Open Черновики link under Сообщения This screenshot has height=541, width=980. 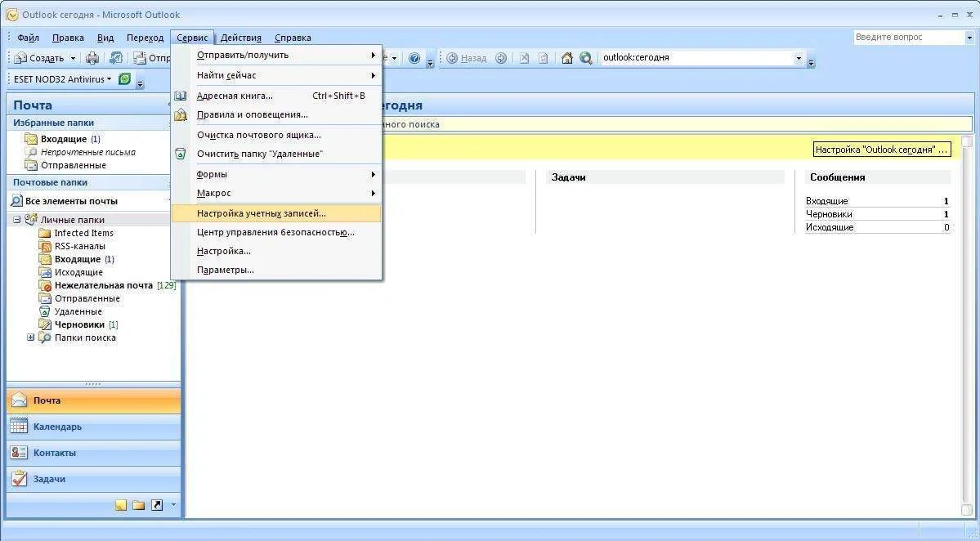[829, 214]
